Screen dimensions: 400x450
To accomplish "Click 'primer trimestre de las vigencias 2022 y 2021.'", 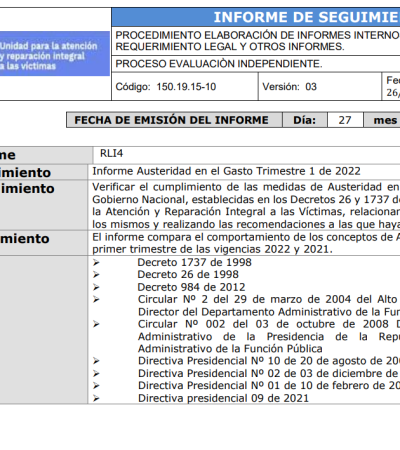I will click(212, 249).
